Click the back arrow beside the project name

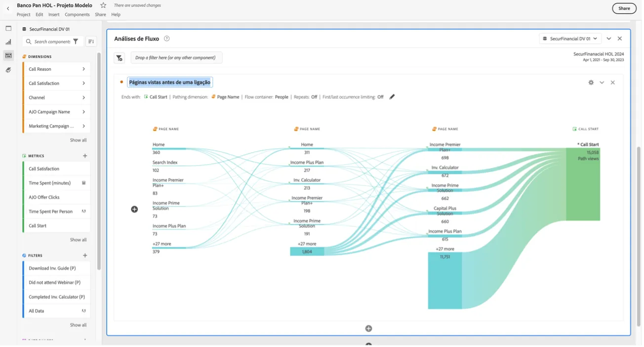click(x=8, y=8)
